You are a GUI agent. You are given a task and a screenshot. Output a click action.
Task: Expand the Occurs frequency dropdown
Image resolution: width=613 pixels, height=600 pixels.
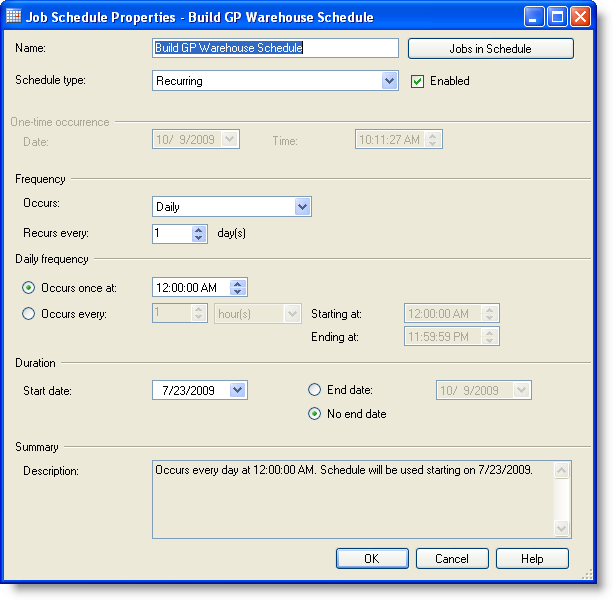[303, 207]
